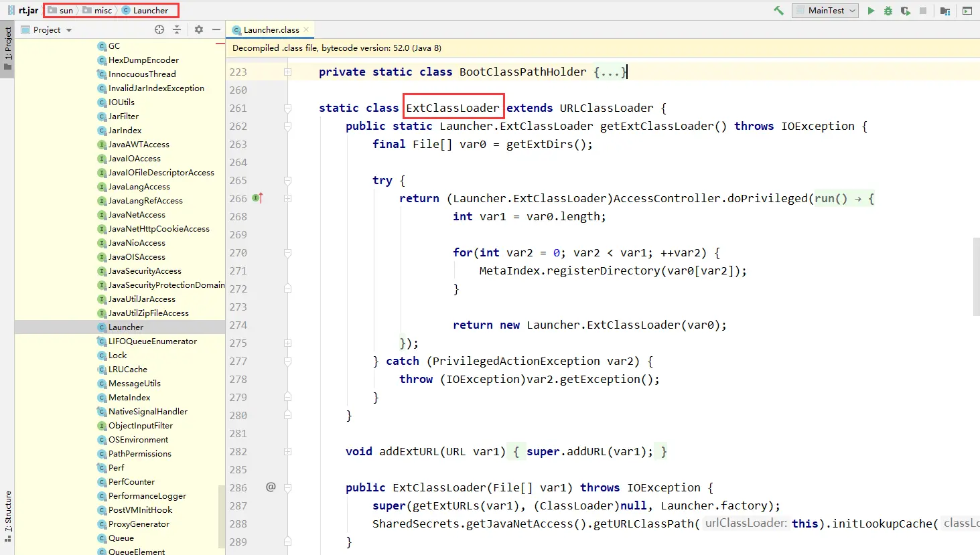The image size is (980, 555).
Task: Open the Project Structure icon
Action: (945, 11)
